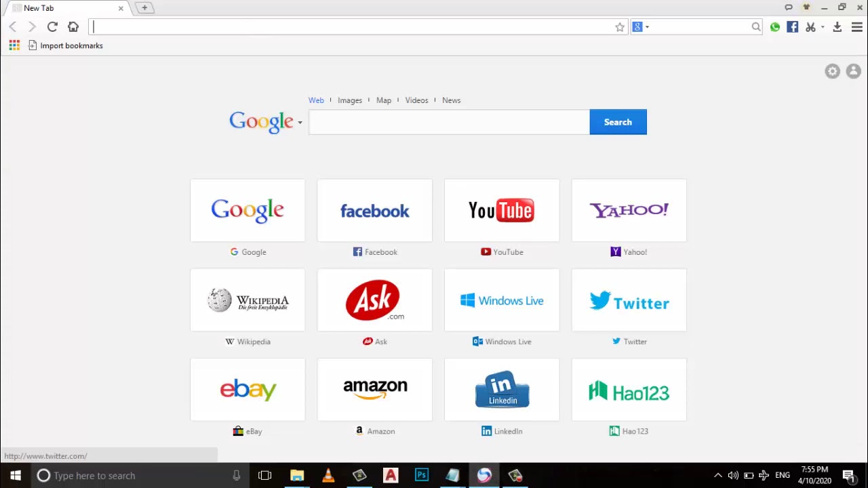This screenshot has height=488, width=868.
Task: Select the Images search tab
Action: pos(350,100)
